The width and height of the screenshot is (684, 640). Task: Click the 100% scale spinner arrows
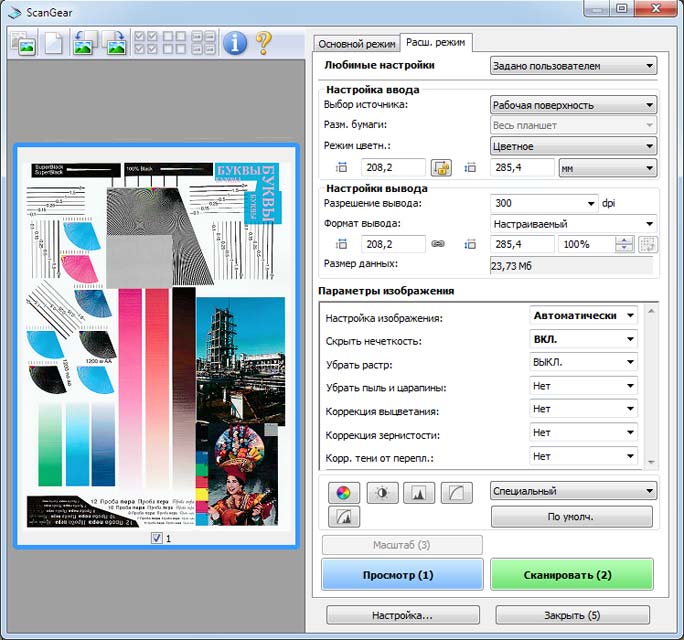pyautogui.click(x=624, y=244)
